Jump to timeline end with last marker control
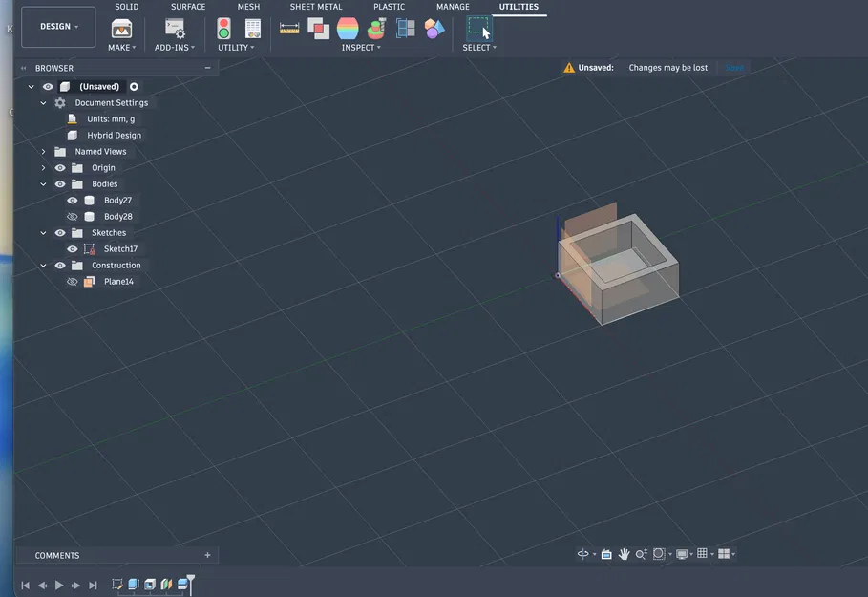Image resolution: width=868 pixels, height=597 pixels. tap(92, 584)
